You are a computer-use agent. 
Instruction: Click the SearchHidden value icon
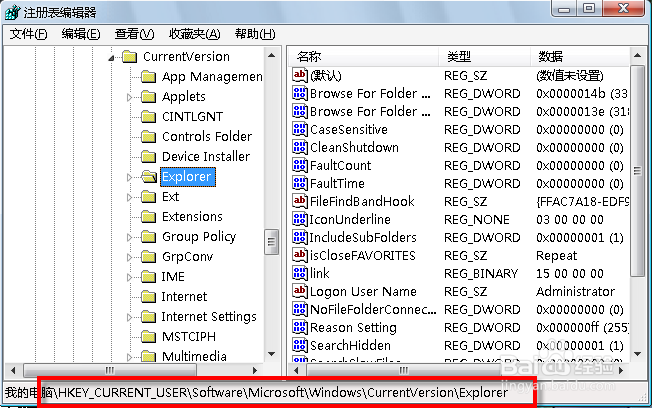[300, 345]
